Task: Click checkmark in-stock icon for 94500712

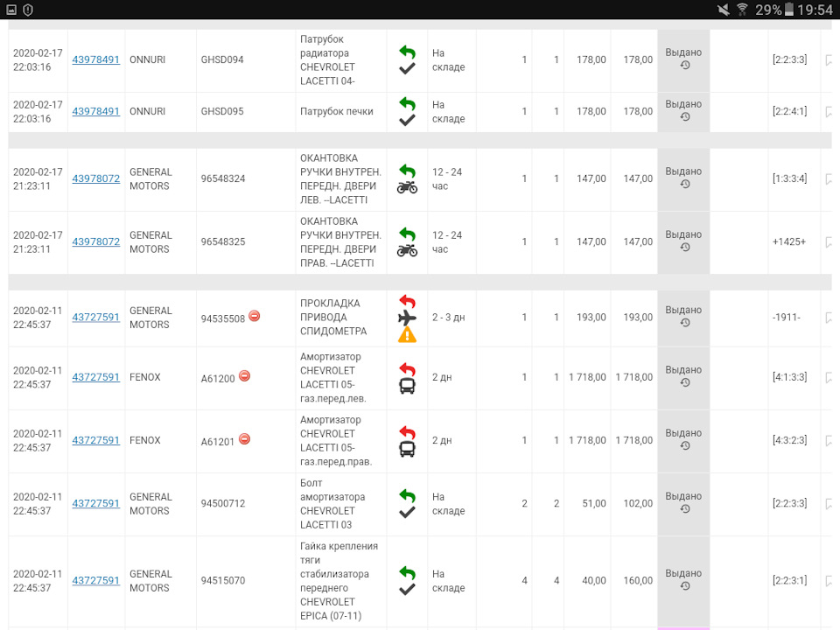Action: pos(407,512)
